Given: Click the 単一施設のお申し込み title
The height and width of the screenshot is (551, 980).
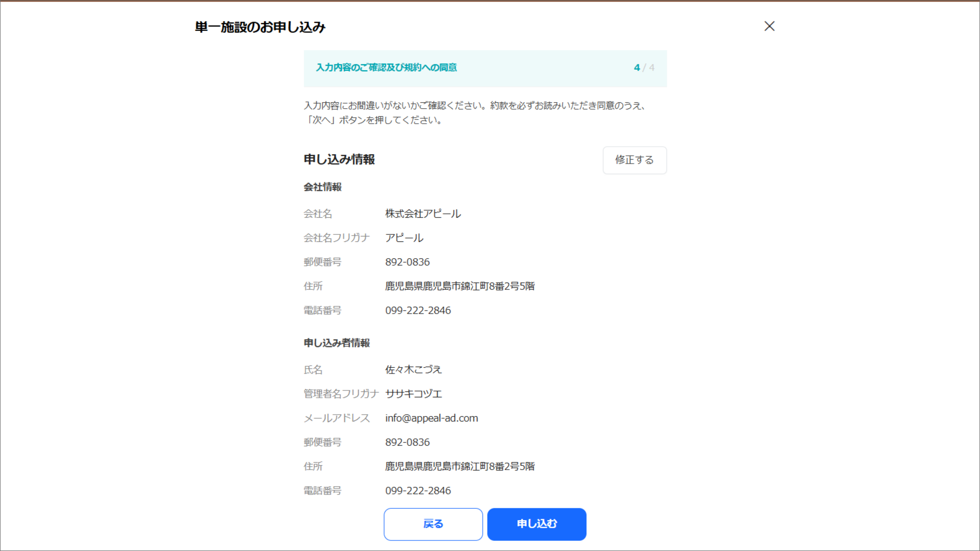Looking at the screenshot, I should click(x=260, y=27).
